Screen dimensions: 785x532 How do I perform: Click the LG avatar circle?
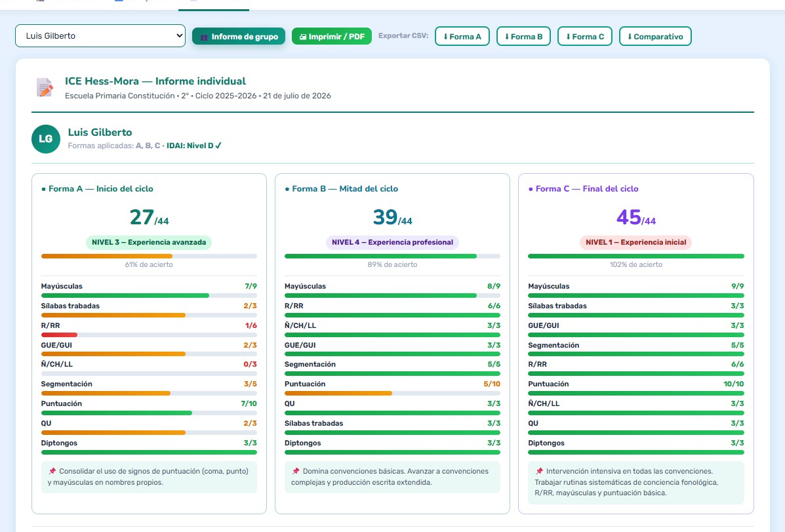(x=45, y=139)
